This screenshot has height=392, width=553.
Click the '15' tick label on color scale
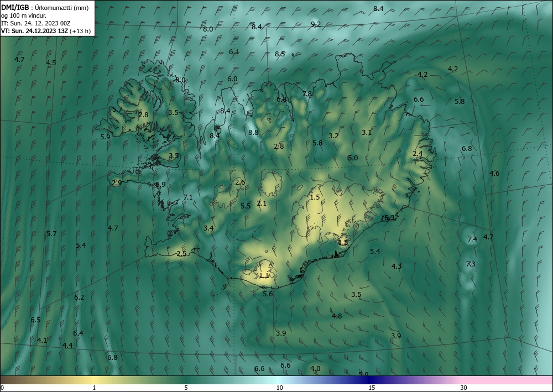coord(372,388)
